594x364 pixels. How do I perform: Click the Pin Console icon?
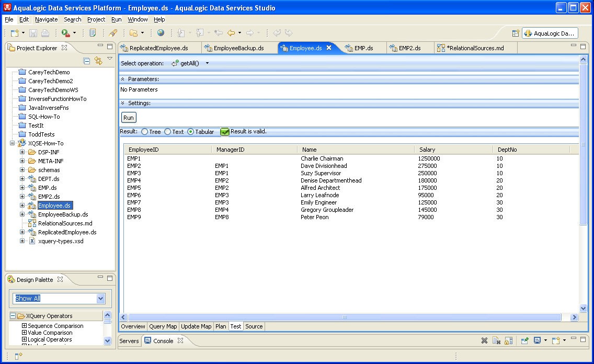point(524,341)
